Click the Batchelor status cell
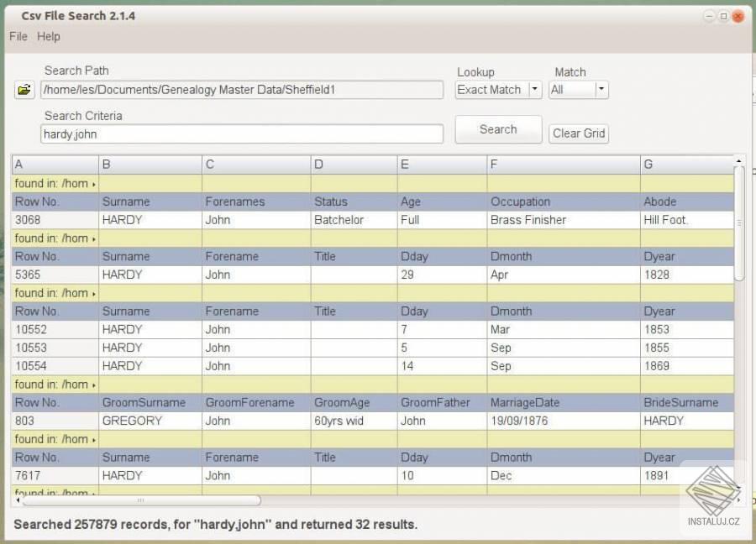 point(354,220)
